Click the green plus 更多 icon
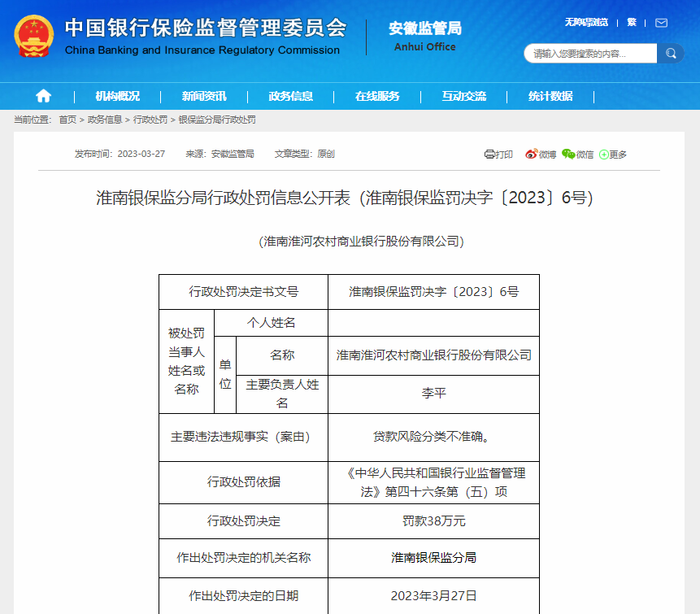The image size is (700, 614). (x=603, y=155)
